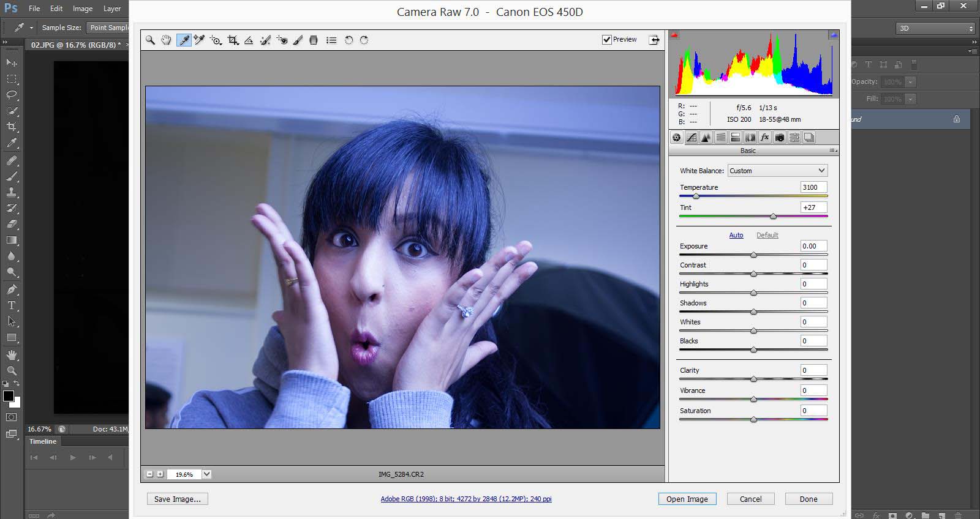Open the Image menu in Photoshop
Screen dimensions: 980x519
coord(83,9)
